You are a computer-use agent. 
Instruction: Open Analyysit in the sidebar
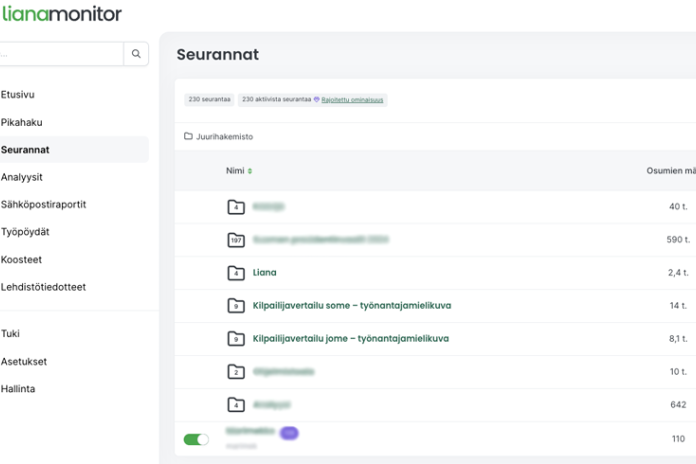22,177
